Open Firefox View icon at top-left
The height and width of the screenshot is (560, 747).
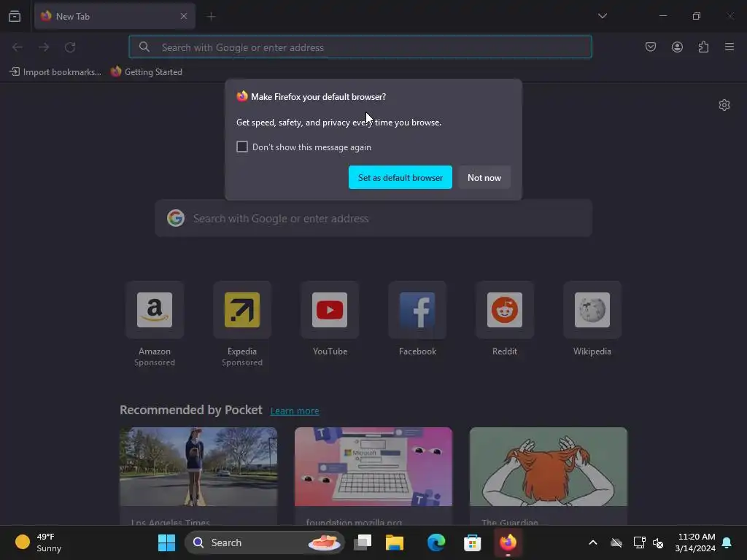(x=15, y=16)
